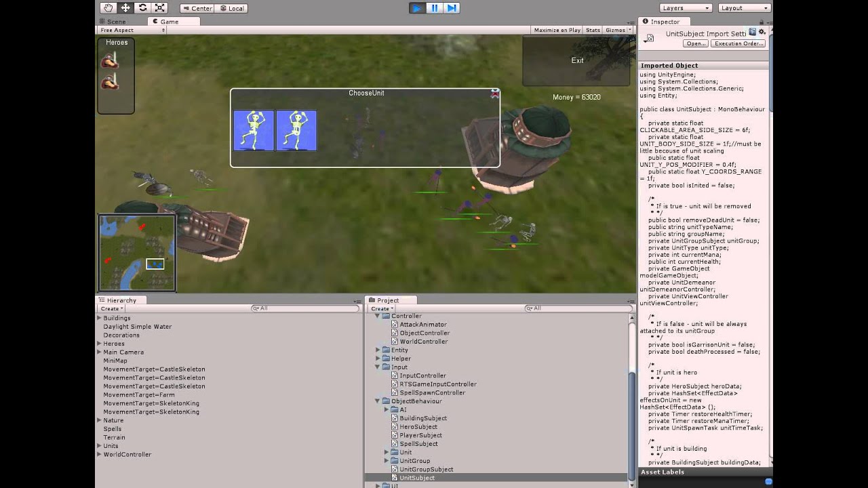Image resolution: width=868 pixels, height=488 pixels.
Task: Expand the Units object in Hierarchy
Action: point(99,446)
